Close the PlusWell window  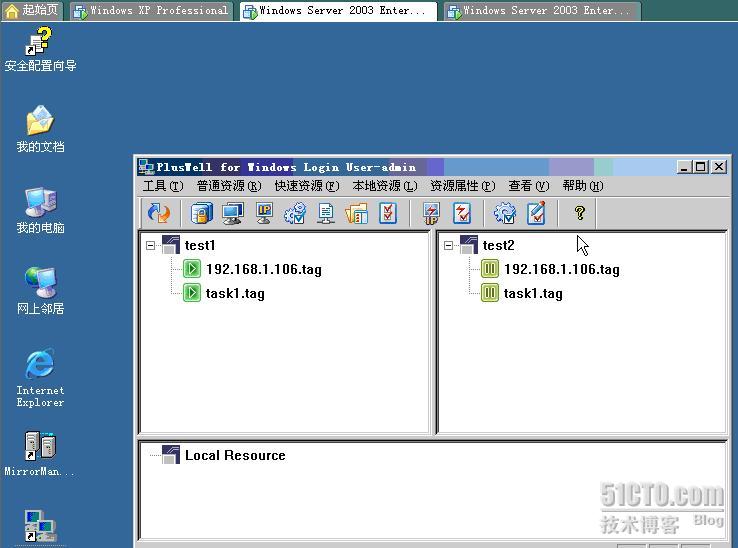(x=719, y=167)
